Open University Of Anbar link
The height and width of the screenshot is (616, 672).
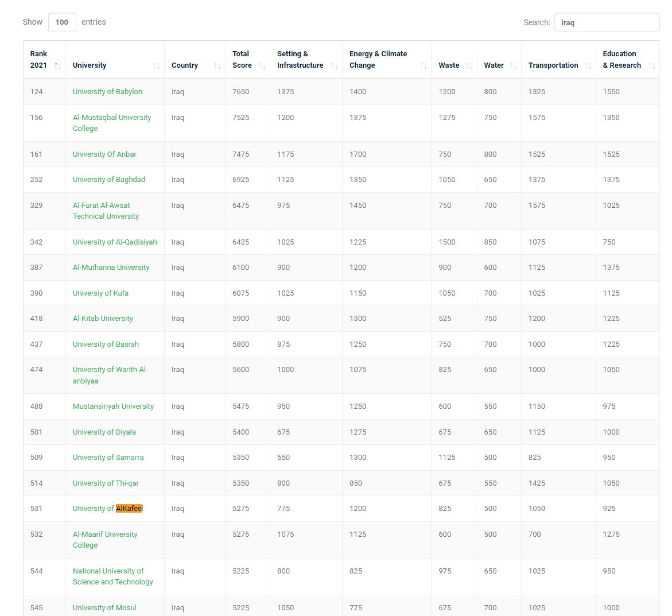104,154
